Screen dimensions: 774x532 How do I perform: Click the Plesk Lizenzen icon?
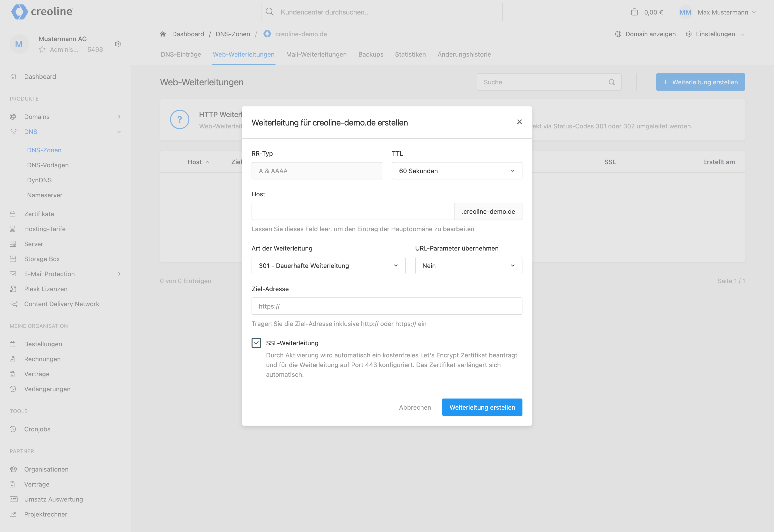[13, 289]
